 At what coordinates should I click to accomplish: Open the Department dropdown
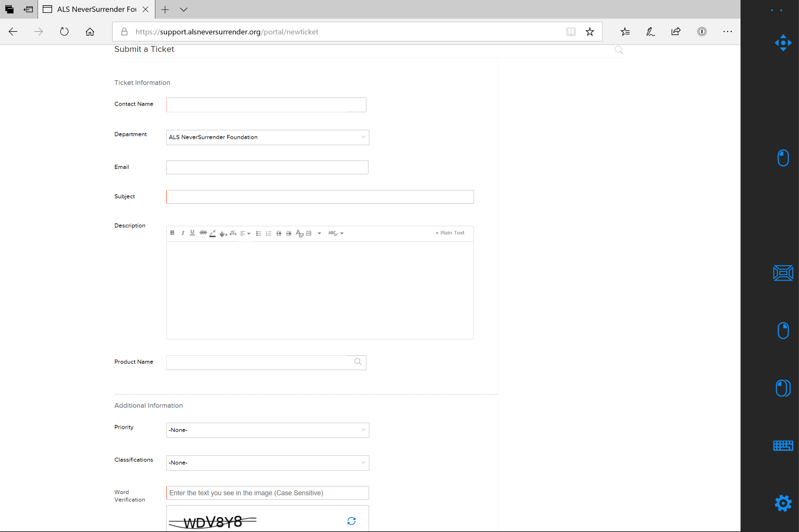pyautogui.click(x=267, y=137)
